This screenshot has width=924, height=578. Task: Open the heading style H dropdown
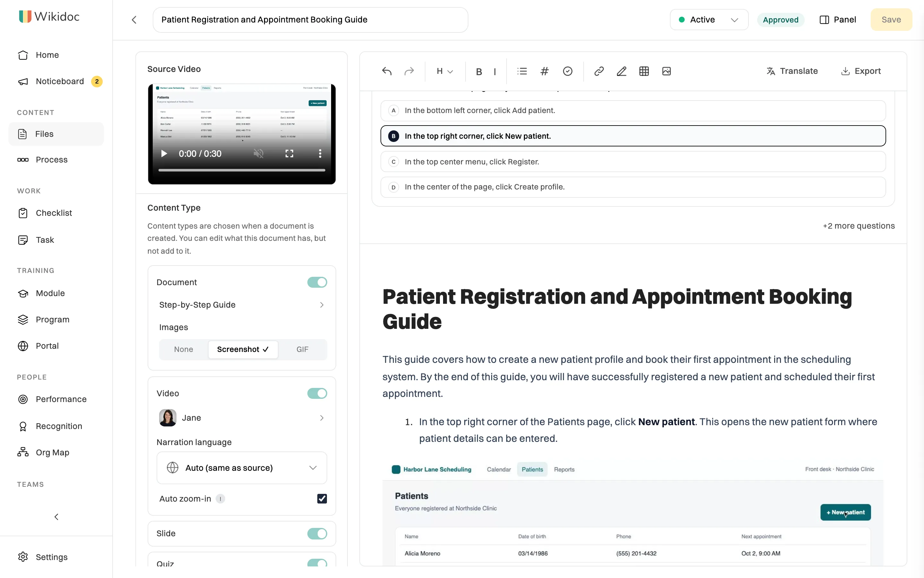444,72
